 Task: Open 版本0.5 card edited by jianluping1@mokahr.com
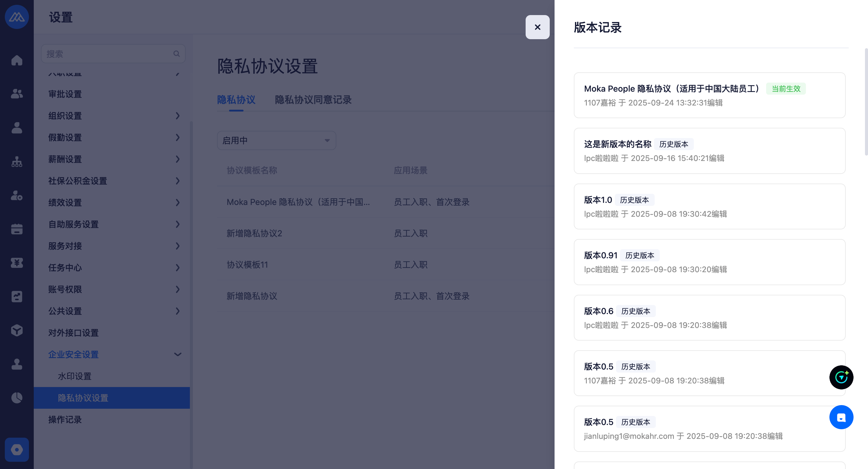(x=709, y=429)
